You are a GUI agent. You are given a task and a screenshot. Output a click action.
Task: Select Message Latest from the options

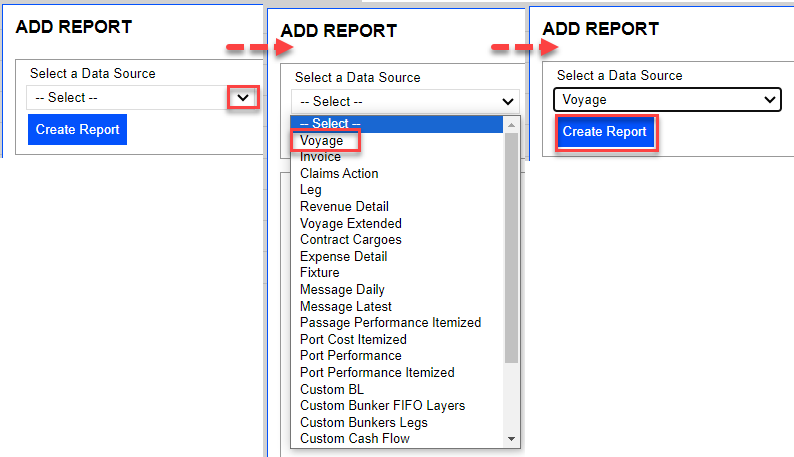pos(345,306)
